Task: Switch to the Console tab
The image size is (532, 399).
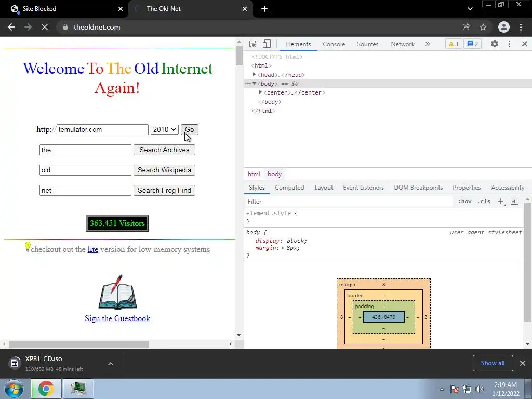Action: tap(334, 44)
